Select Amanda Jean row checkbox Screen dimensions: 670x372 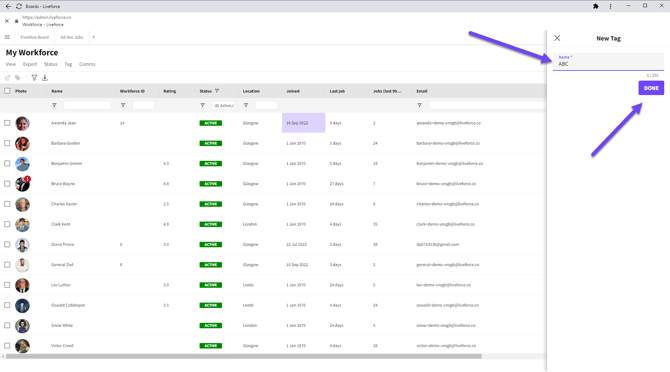point(7,123)
